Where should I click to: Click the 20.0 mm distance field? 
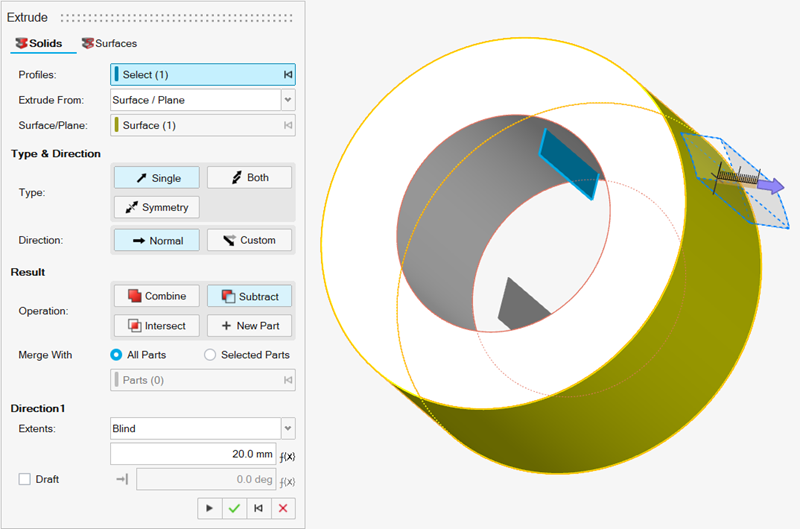coord(193,454)
